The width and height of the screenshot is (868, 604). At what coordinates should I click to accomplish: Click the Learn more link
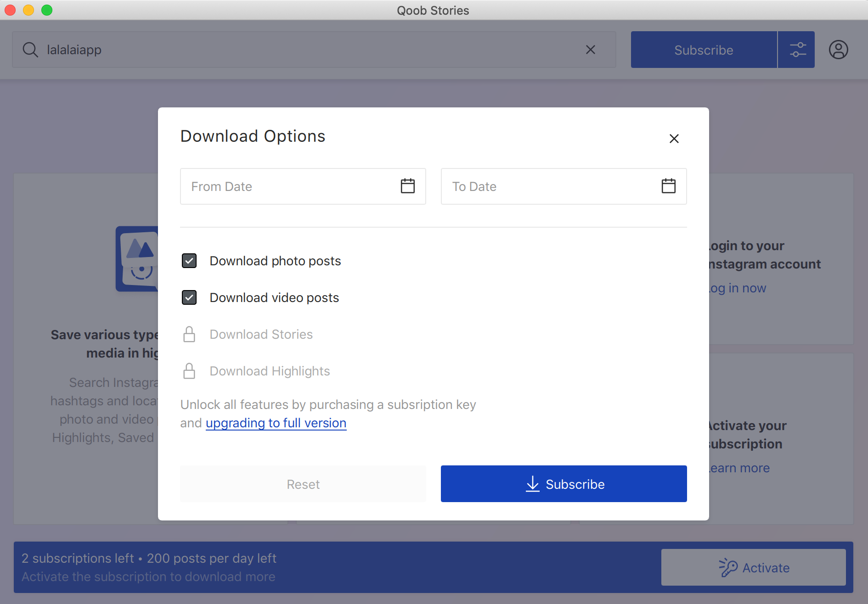739,468
